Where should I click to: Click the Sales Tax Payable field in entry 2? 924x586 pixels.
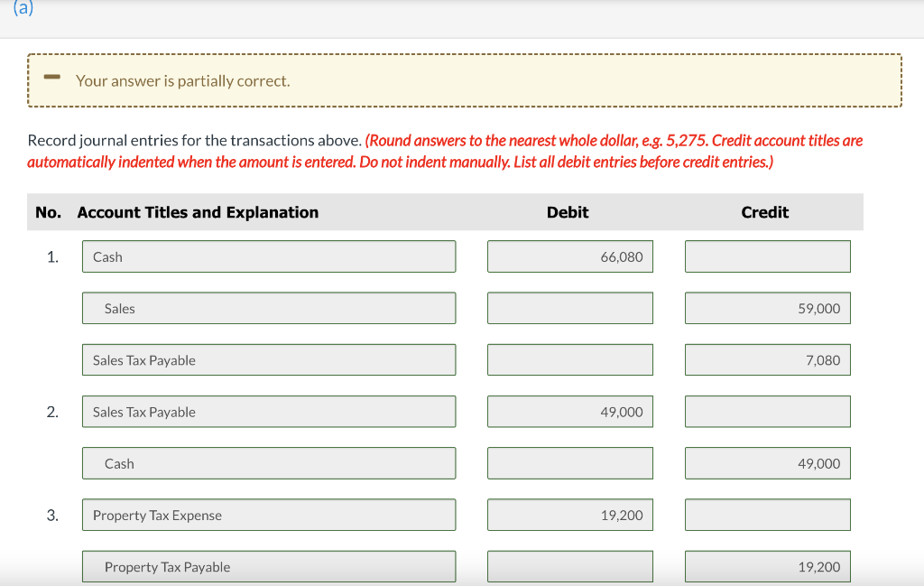(x=268, y=411)
